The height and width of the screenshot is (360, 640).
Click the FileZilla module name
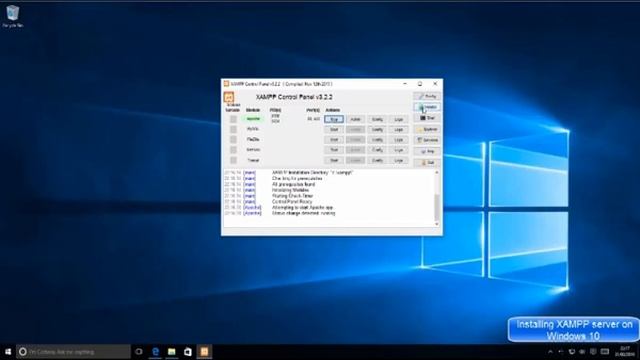point(253,139)
